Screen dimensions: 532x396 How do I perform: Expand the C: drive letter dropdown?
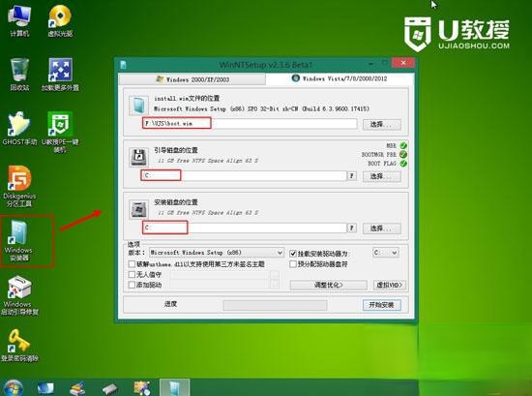[x=385, y=253]
